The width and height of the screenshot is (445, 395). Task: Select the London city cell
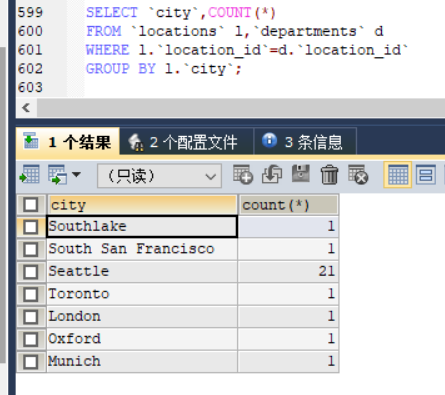(x=142, y=316)
